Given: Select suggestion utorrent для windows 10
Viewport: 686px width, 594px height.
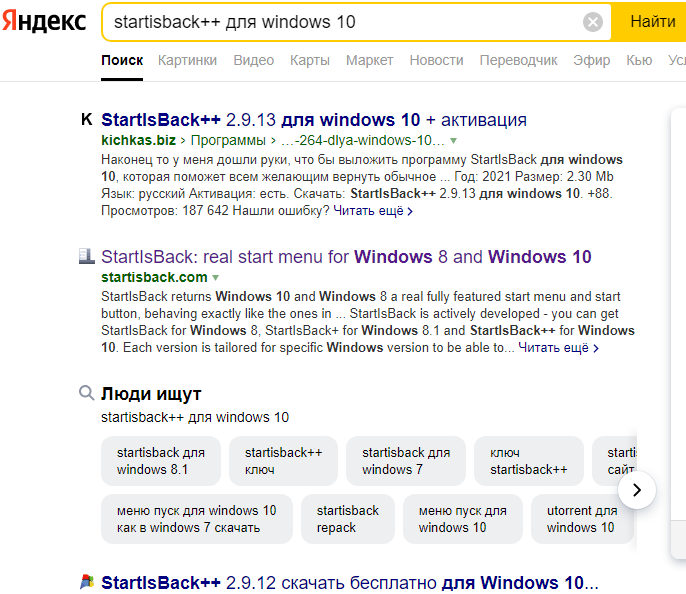Looking at the screenshot, I should [x=582, y=519].
